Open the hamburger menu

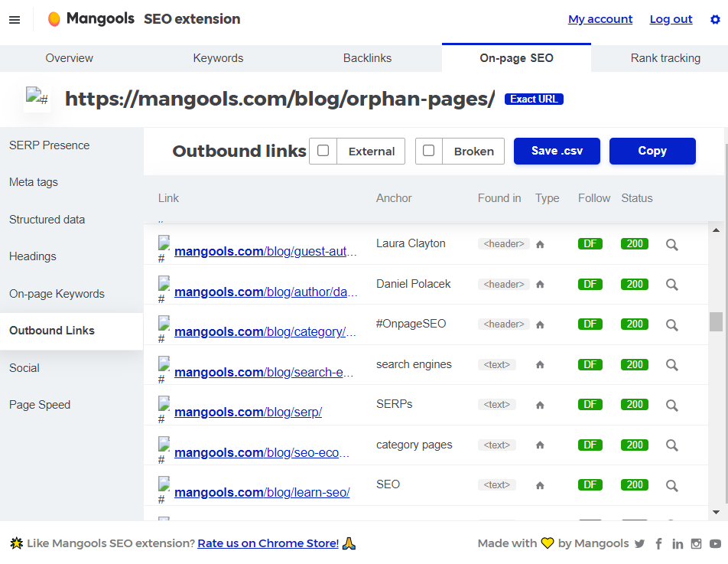coord(15,19)
